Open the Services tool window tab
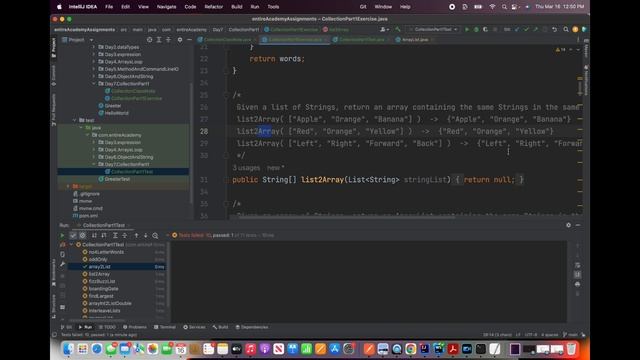 point(194,327)
